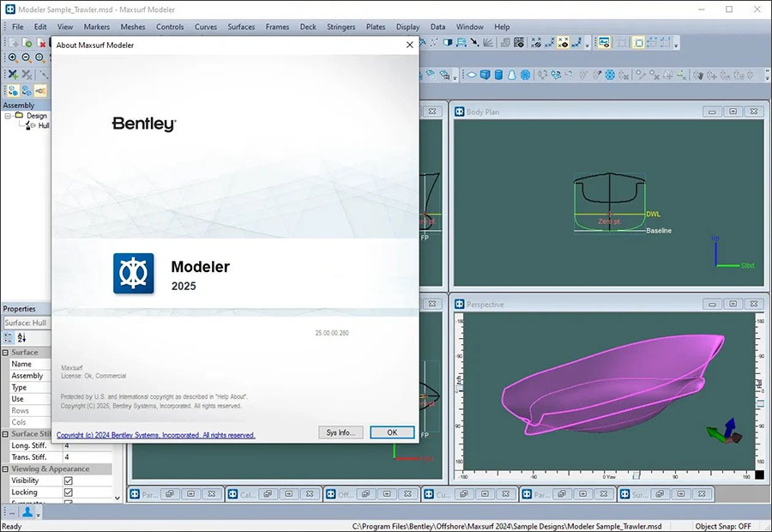The image size is (772, 532).
Task: Toggle the Visibility checkbox
Action: point(69,481)
